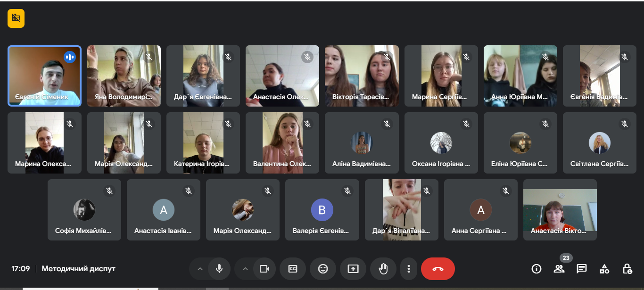The image size is (644, 290).
Task: Click audio indicator on Євгеній Сіменик tile
Action: pos(70,57)
